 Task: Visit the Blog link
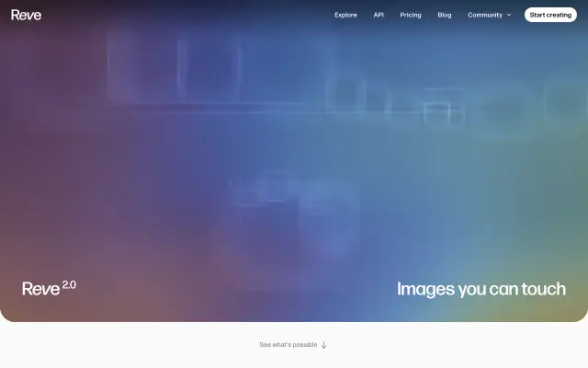(445, 15)
